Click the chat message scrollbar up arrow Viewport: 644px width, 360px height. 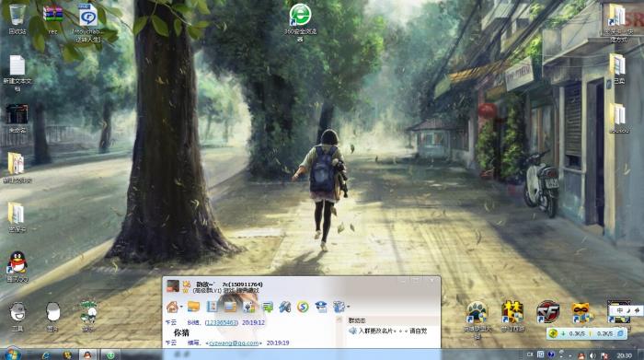coord(339,319)
